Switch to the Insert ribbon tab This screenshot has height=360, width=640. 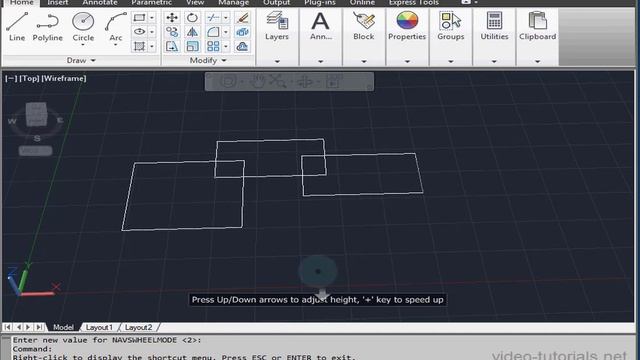58,3
